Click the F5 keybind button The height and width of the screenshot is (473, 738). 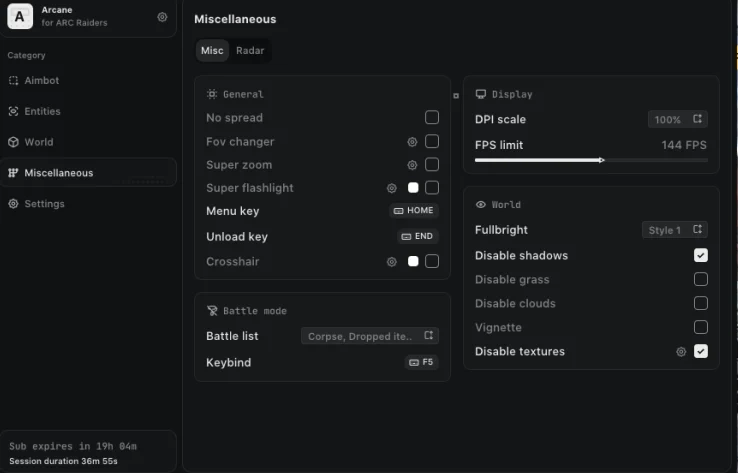pyautogui.click(x=421, y=362)
